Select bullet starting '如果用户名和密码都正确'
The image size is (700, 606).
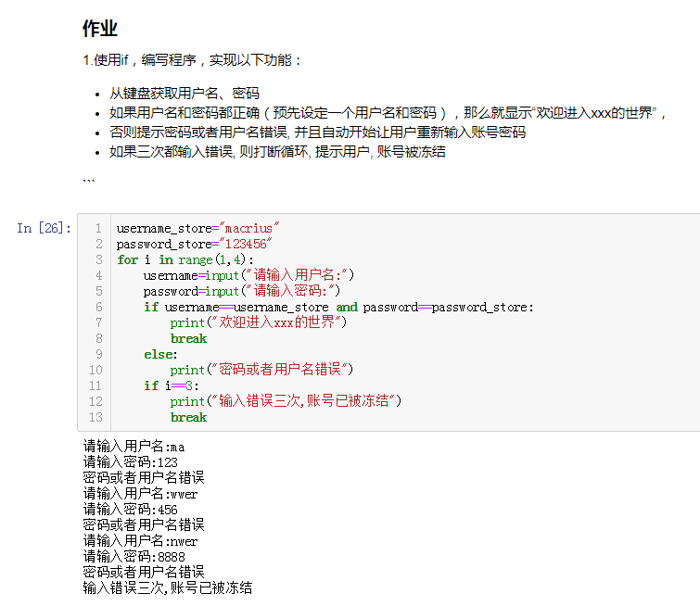click(388, 113)
